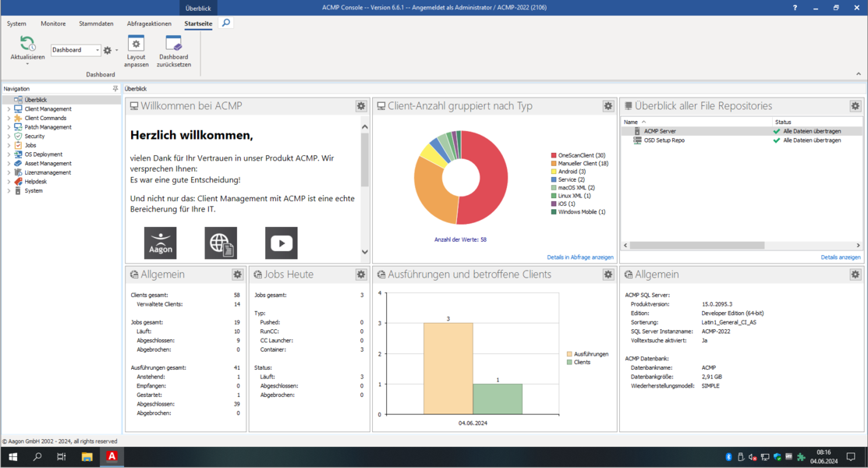
Task: Click the Layout anpassen icon
Action: pyautogui.click(x=136, y=44)
